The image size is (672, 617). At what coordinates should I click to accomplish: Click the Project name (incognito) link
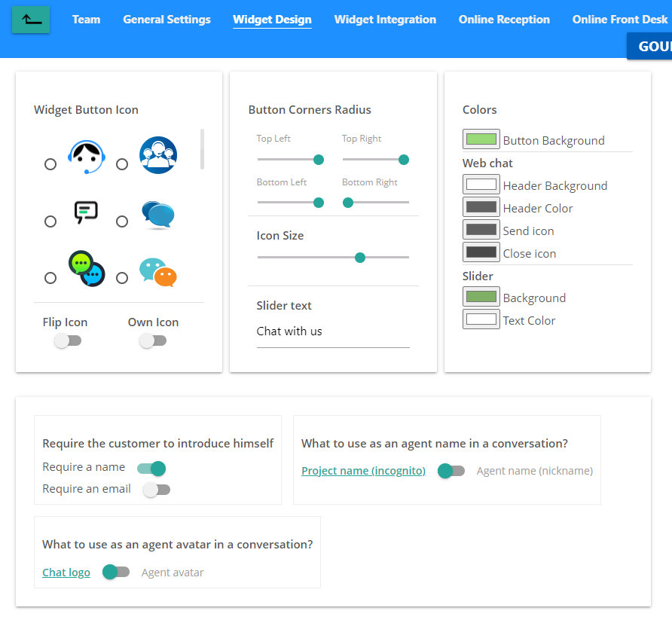point(363,471)
